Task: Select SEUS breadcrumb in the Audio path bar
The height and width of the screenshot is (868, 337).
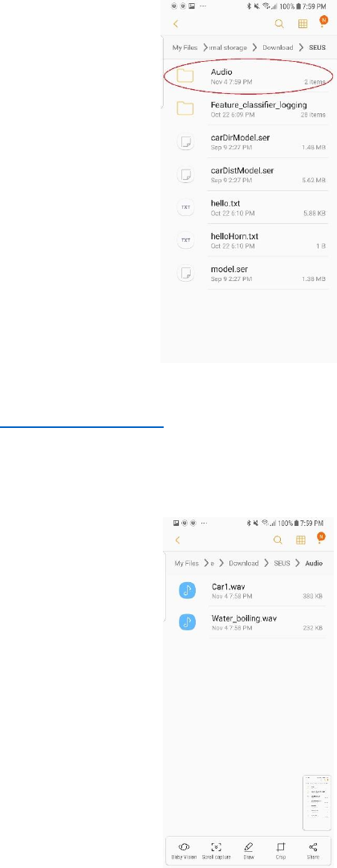Action: click(x=282, y=564)
